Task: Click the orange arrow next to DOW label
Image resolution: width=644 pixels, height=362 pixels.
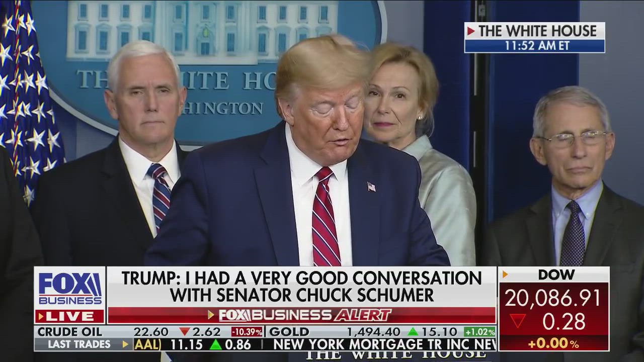Action: tap(505, 275)
